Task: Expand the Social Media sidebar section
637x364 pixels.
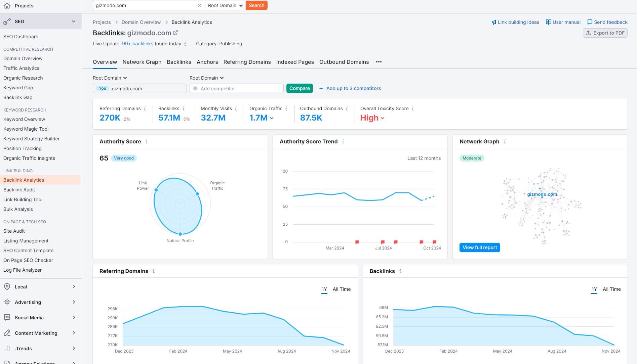Action: [x=74, y=317]
